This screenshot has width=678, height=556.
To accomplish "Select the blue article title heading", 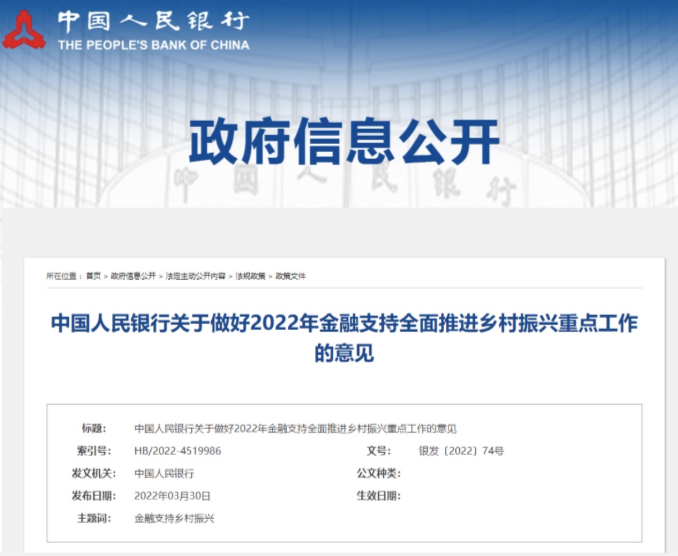I will click(x=344, y=338).
